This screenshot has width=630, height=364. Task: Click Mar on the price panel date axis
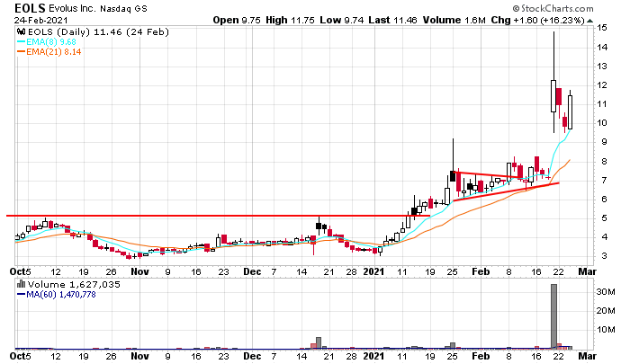tap(588, 271)
